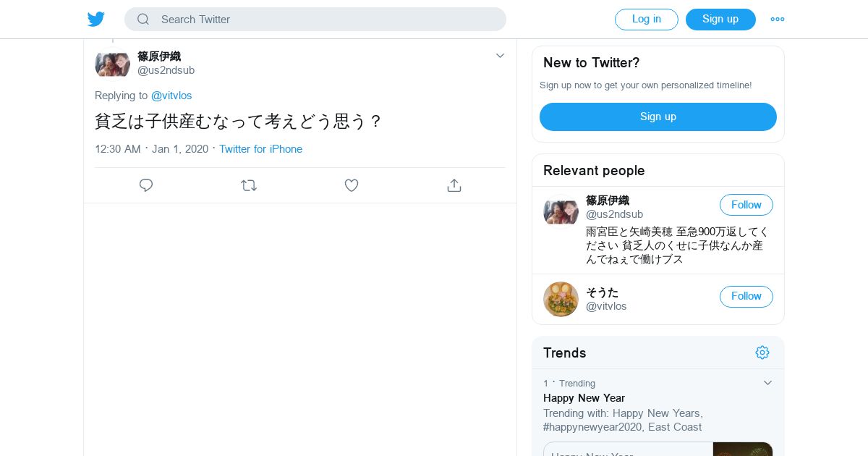Open the Twitter for iPhone link
The height and width of the screenshot is (456, 868).
pyautogui.click(x=260, y=149)
